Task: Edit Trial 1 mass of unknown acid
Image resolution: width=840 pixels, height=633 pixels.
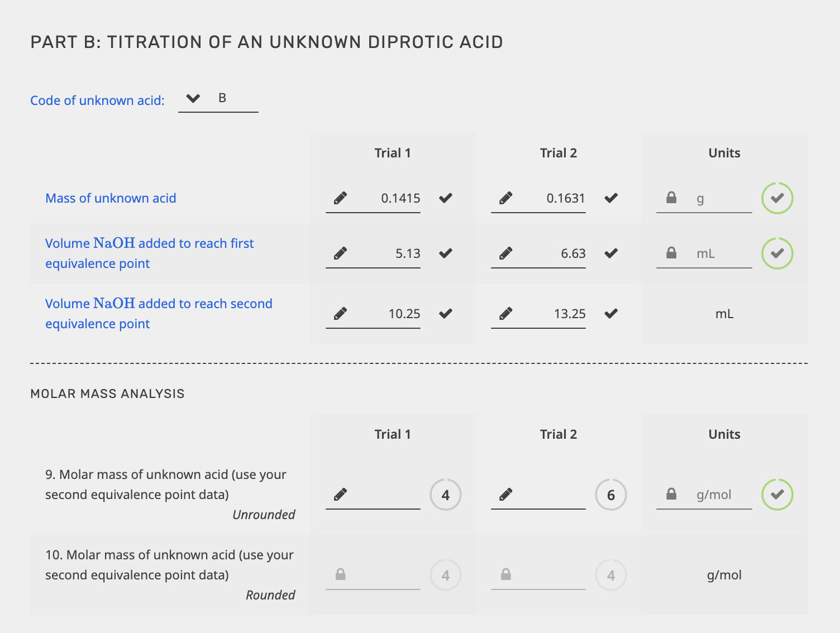Action: (340, 198)
